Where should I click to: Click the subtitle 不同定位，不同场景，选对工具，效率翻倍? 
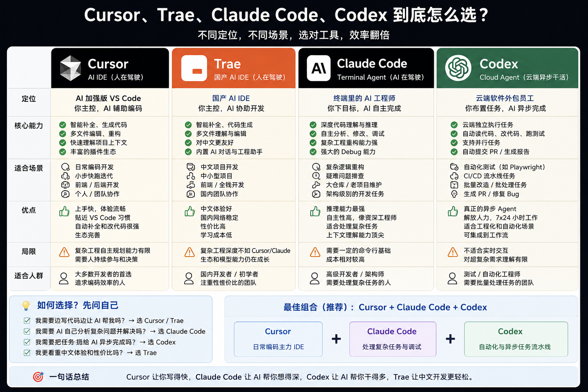[294, 35]
